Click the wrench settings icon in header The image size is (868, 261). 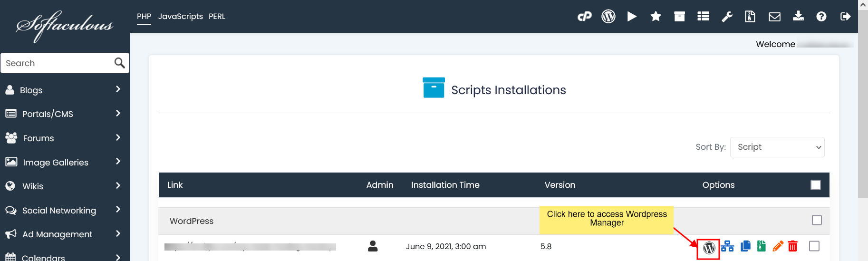tap(727, 17)
